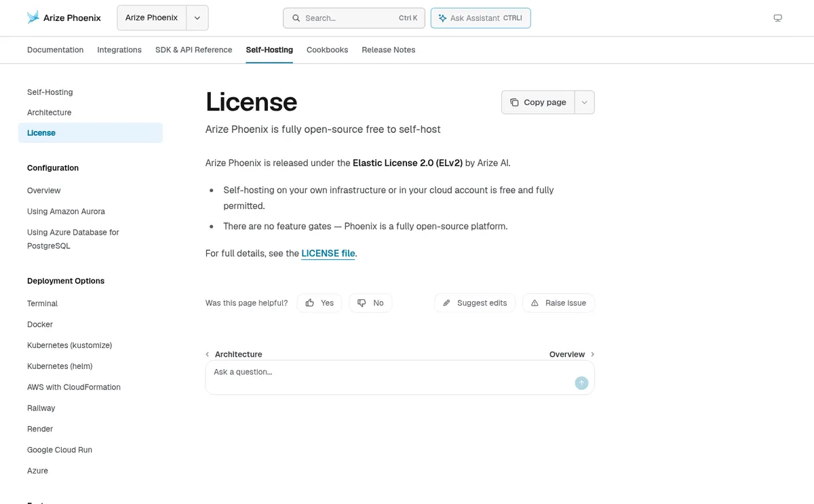The image size is (814, 504).
Task: Go to the Cookbooks tab
Action: pyautogui.click(x=327, y=50)
